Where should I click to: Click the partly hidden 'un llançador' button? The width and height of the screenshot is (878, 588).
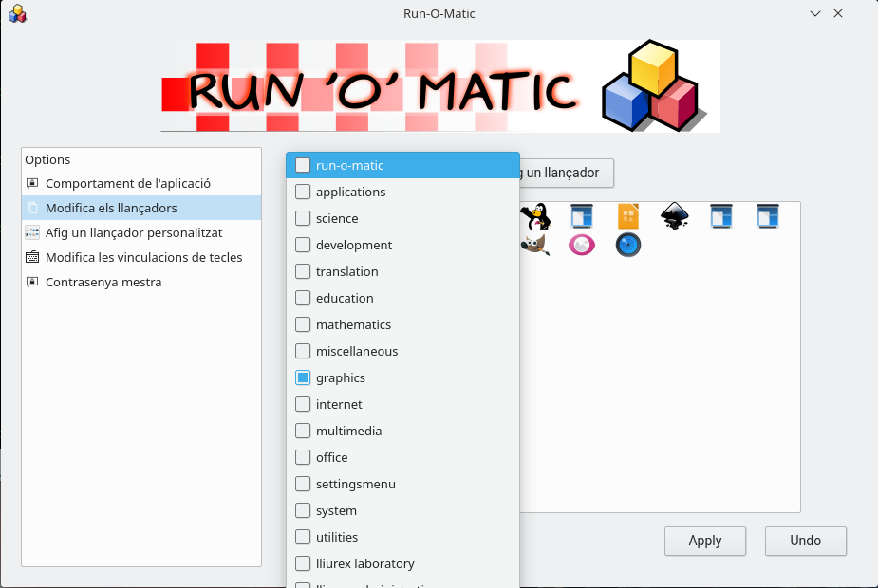[567, 173]
